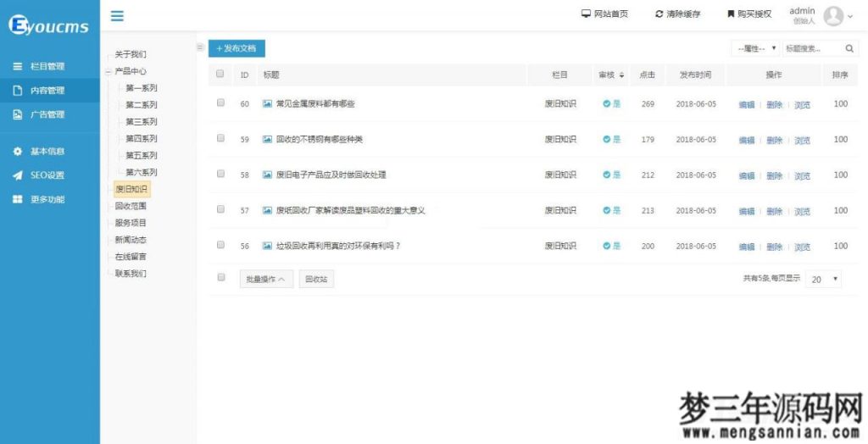Select 第一系列 in the category tree
868x444 pixels.
[x=142, y=88]
